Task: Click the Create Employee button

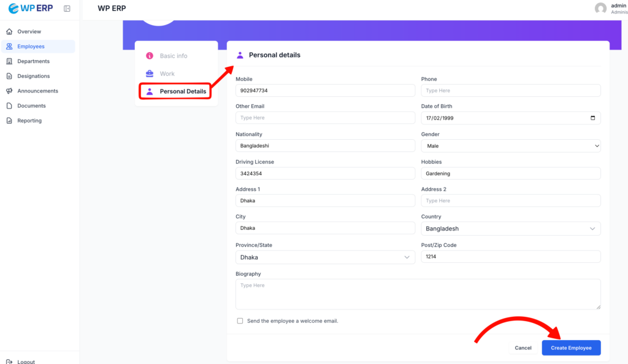Action: coord(570,348)
